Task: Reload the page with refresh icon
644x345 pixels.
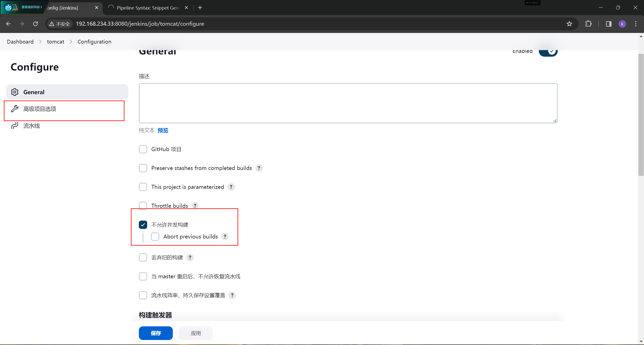Action: (x=35, y=24)
